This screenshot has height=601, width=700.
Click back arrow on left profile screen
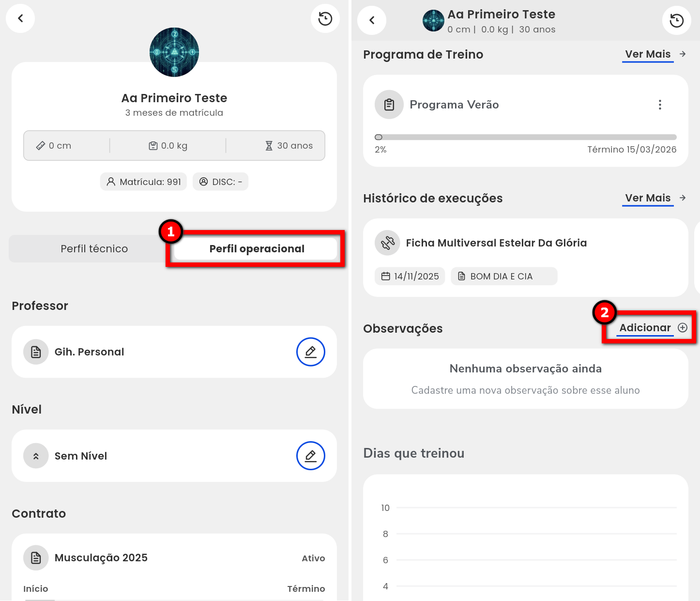(x=20, y=18)
